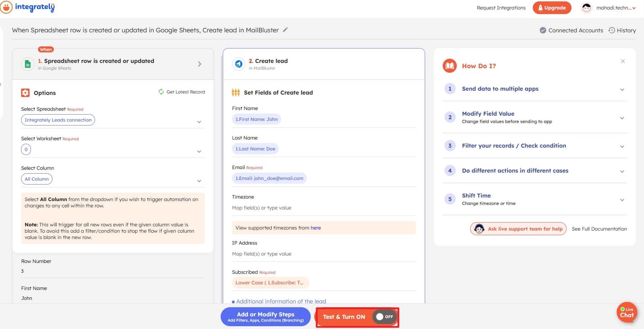The width and height of the screenshot is (644, 329).
Task: Expand the Select Column dropdown
Action: pyautogui.click(x=199, y=181)
